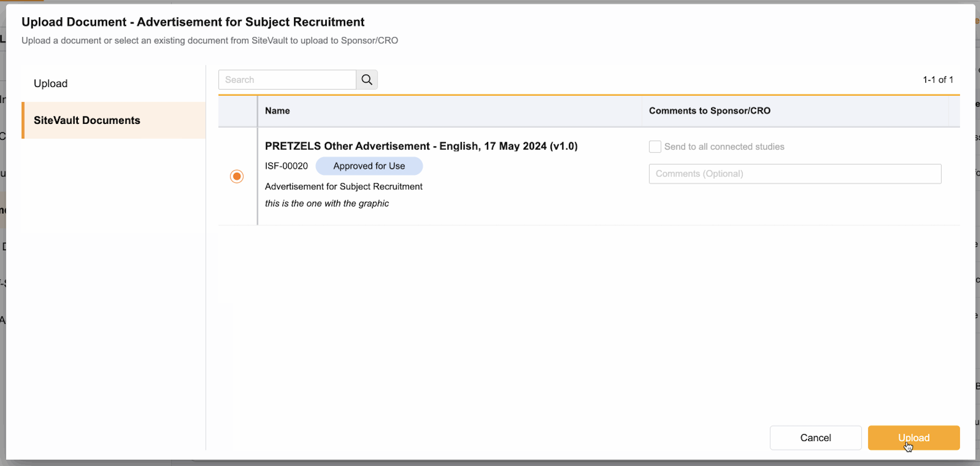This screenshot has height=466, width=980.
Task: Click the Comments to Sponsor/CRO column header
Action: point(709,111)
